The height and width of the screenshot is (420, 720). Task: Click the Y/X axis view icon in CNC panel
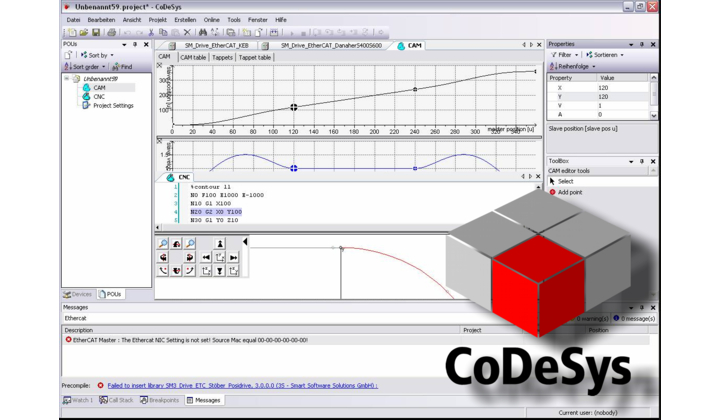[x=219, y=257]
